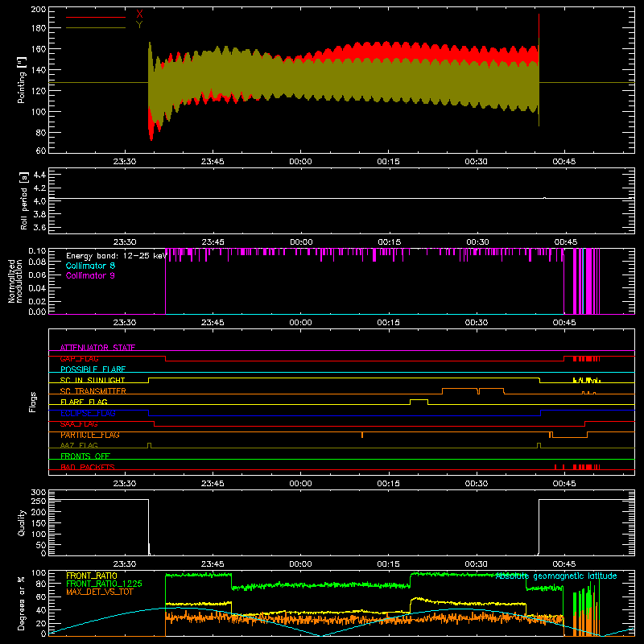Click the 00:15 label under modulation plot

(x=389, y=323)
